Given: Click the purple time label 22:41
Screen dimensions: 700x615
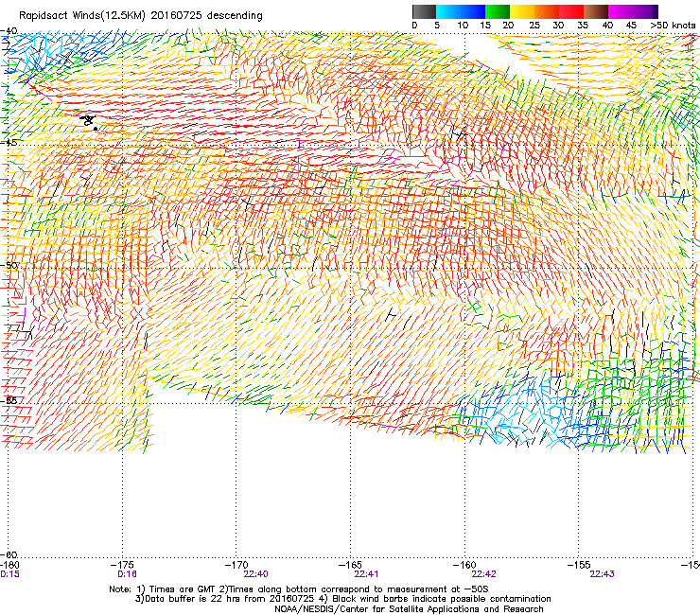Looking at the screenshot, I should [x=366, y=574].
